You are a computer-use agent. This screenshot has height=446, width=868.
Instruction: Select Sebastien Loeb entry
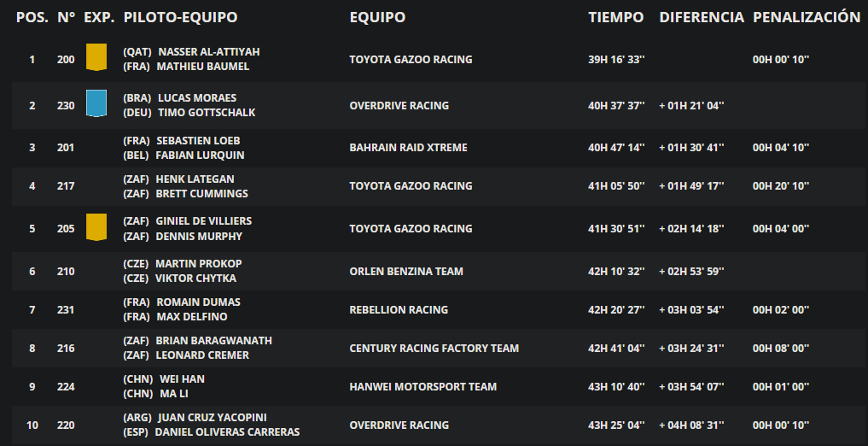pos(198,140)
